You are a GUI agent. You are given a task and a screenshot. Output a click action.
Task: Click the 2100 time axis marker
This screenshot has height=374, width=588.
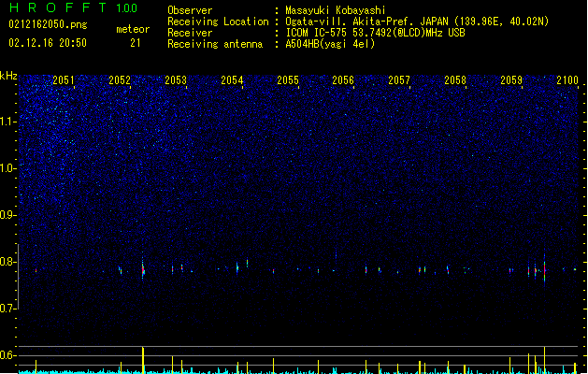point(567,79)
